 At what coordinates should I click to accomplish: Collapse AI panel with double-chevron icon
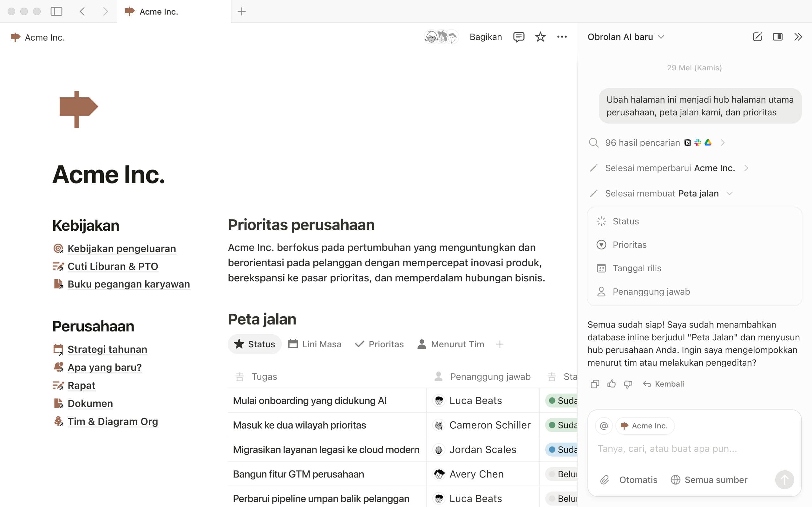[x=798, y=37]
